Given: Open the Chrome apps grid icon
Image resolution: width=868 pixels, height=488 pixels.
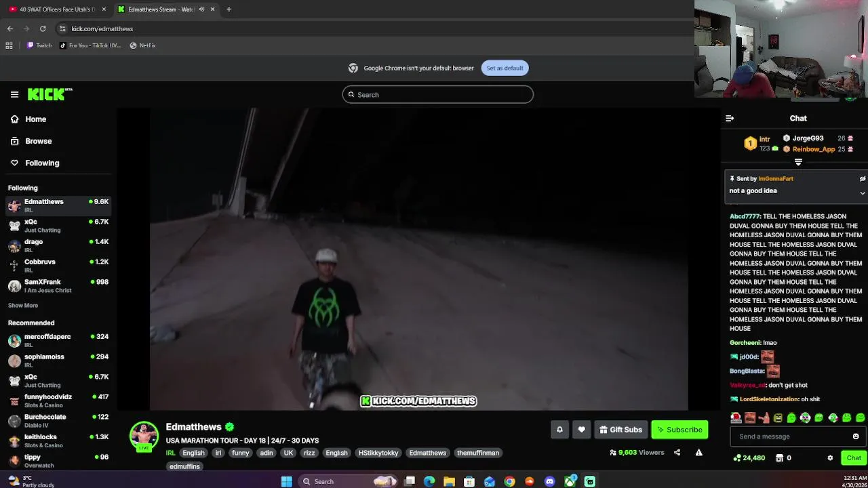Looking at the screenshot, I should (x=9, y=45).
